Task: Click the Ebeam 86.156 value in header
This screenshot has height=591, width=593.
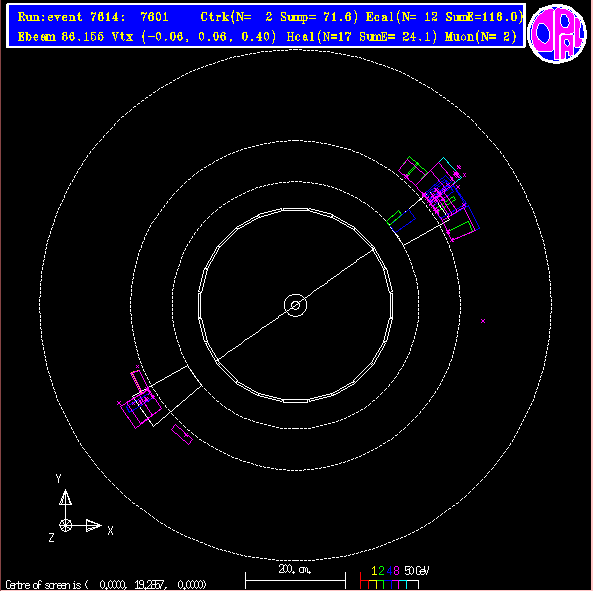Action: (x=61, y=37)
